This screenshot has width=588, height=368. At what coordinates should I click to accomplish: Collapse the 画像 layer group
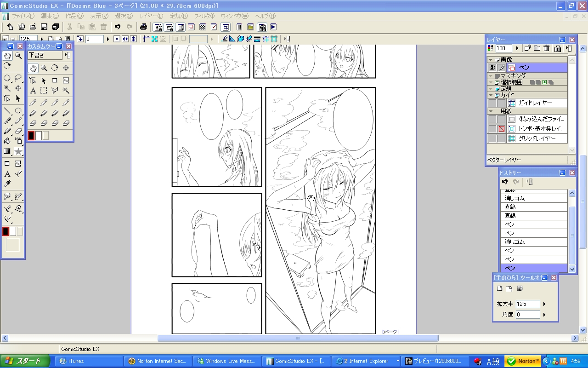(491, 60)
